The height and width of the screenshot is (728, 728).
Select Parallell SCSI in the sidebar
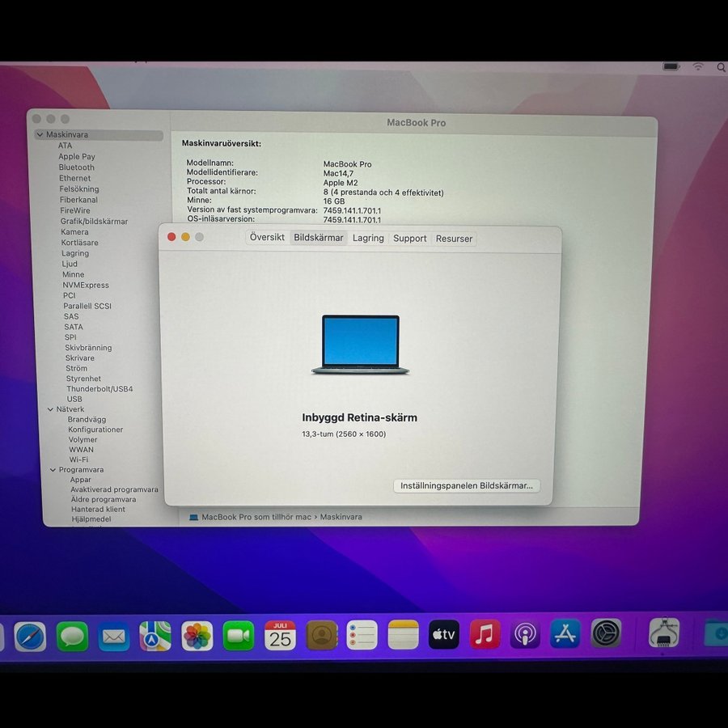(x=87, y=306)
